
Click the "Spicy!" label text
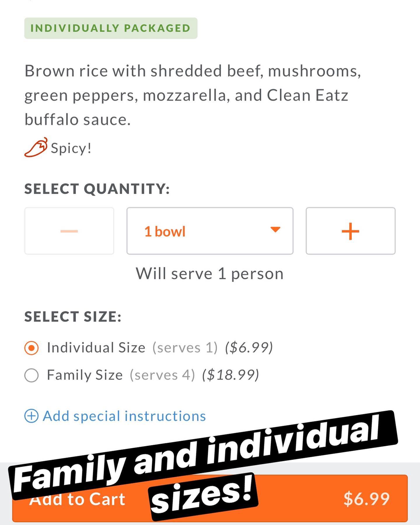click(71, 148)
